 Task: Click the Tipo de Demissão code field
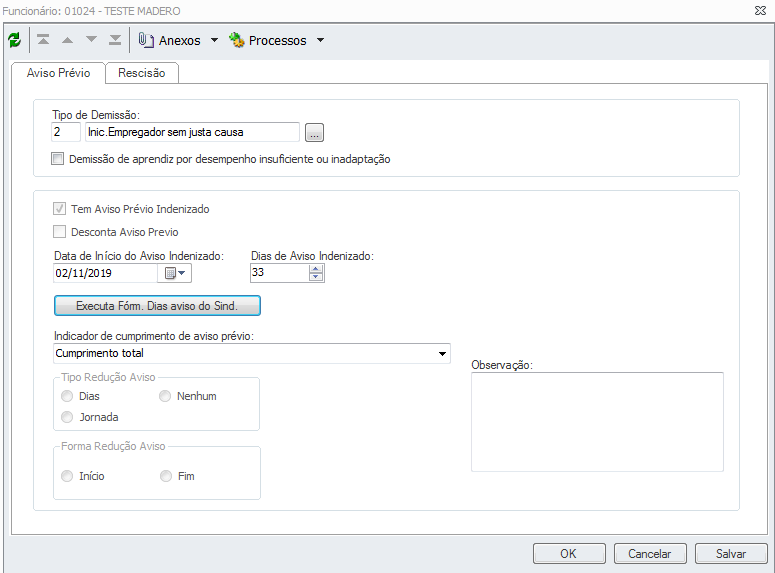(66, 132)
